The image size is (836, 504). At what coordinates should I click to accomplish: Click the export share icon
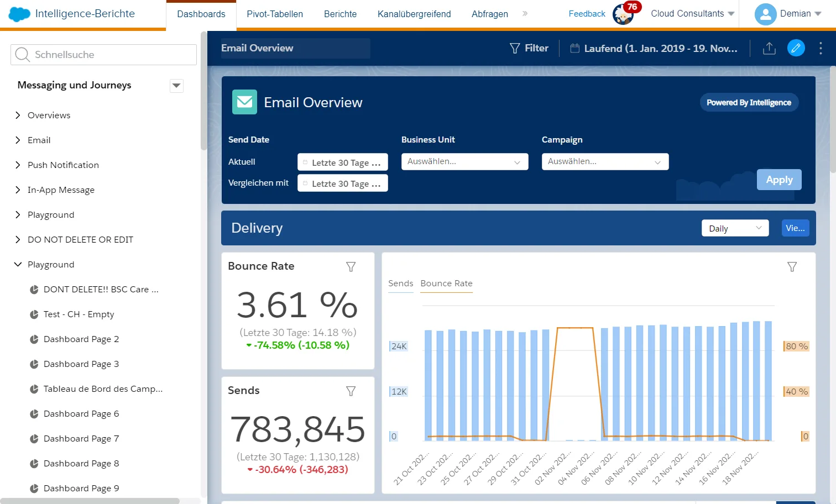tap(769, 49)
